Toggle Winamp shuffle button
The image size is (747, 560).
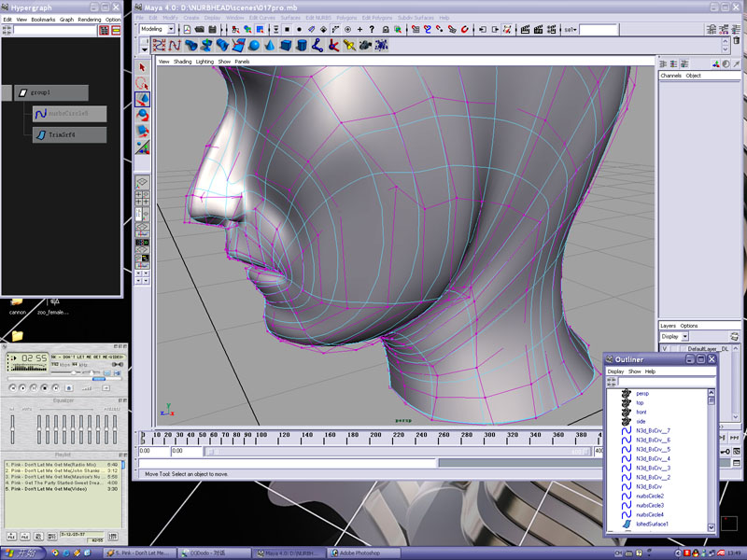coord(87,388)
